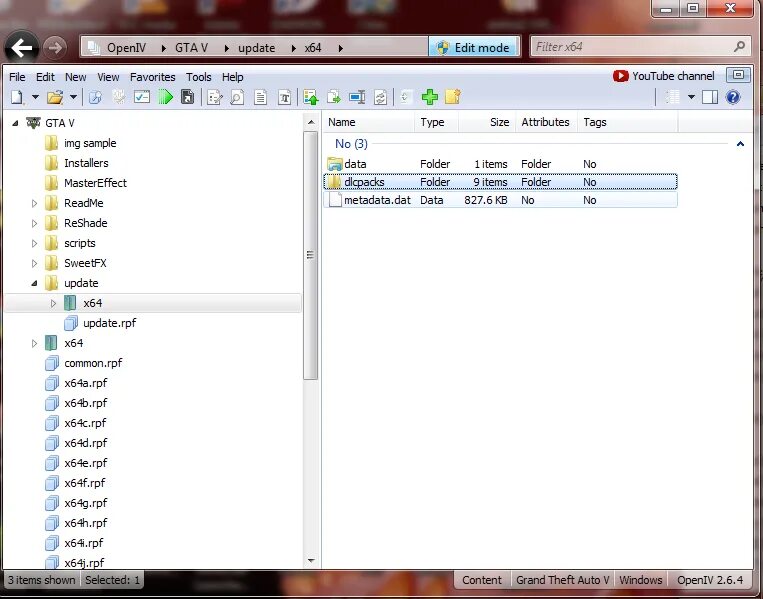This screenshot has width=763, height=599.
Task: Open the arrow after x64 in breadcrumb
Action: click(341, 48)
